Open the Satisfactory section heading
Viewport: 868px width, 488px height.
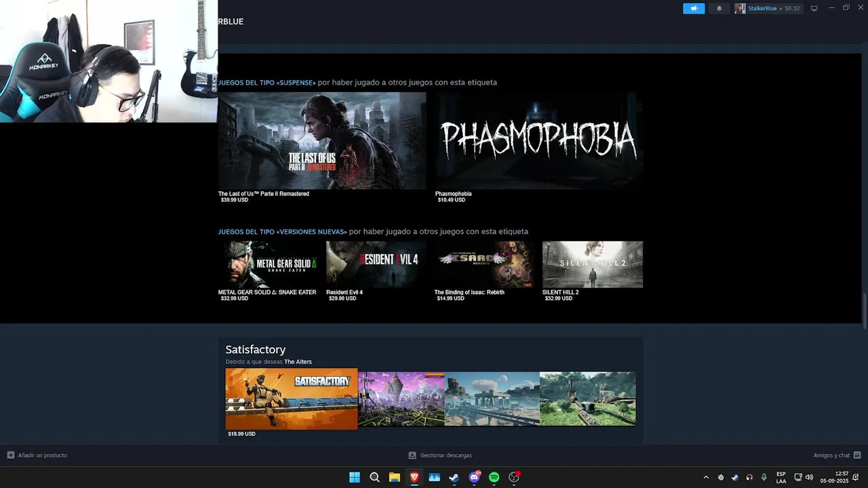click(256, 350)
